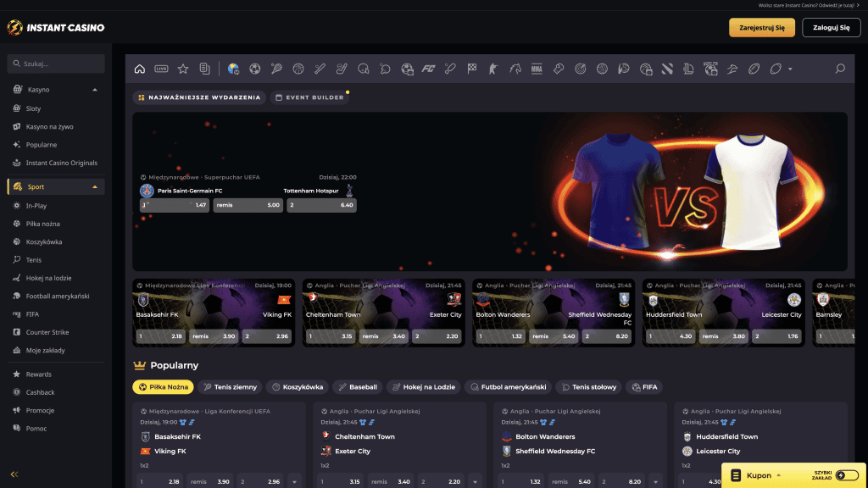The height and width of the screenshot is (488, 868).
Task: Expand markets for Cheltenham vs Exeter
Action: coord(475,481)
